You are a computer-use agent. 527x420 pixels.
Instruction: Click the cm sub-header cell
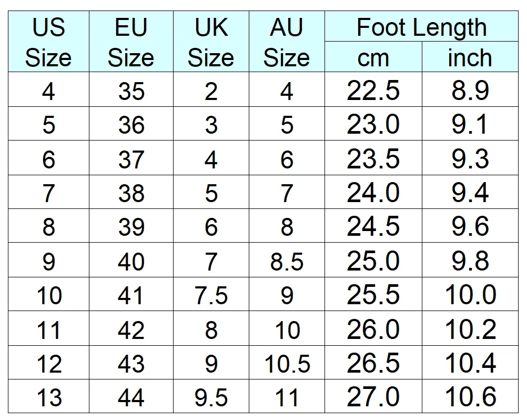(373, 57)
